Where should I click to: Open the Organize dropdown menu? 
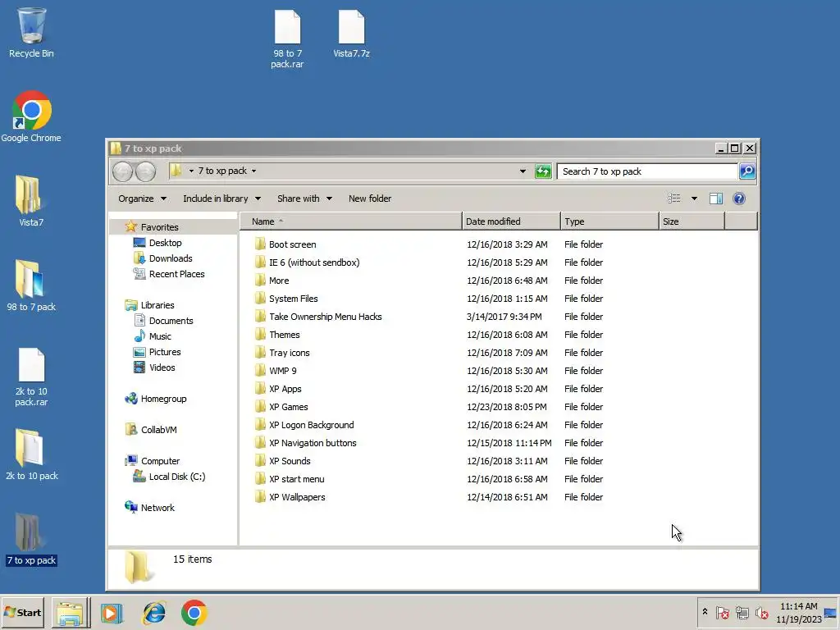pyautogui.click(x=142, y=199)
